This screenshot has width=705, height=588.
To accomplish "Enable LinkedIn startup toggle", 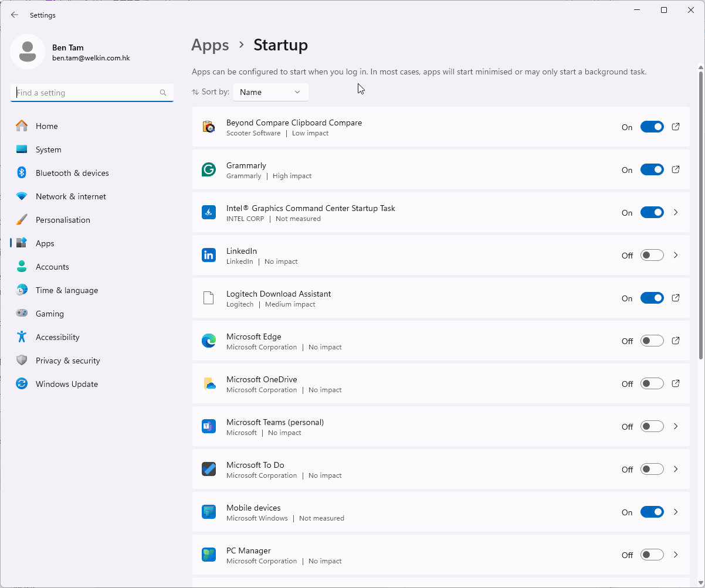I will click(x=652, y=255).
